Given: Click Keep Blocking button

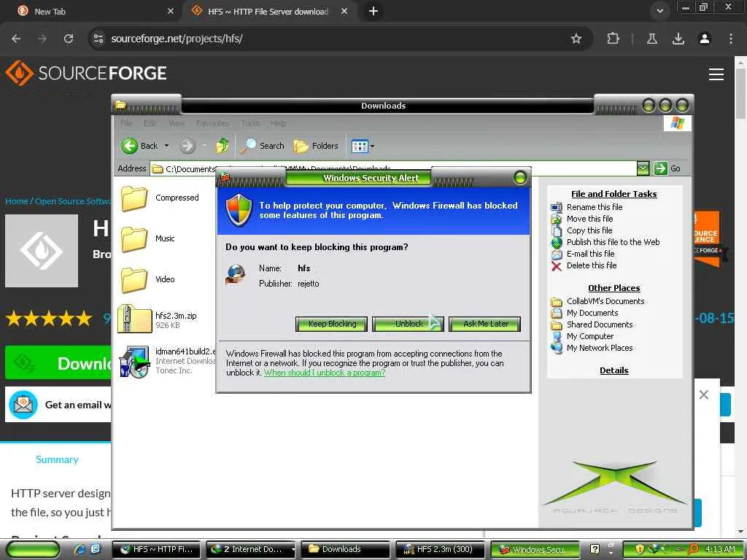Looking at the screenshot, I should point(332,324).
